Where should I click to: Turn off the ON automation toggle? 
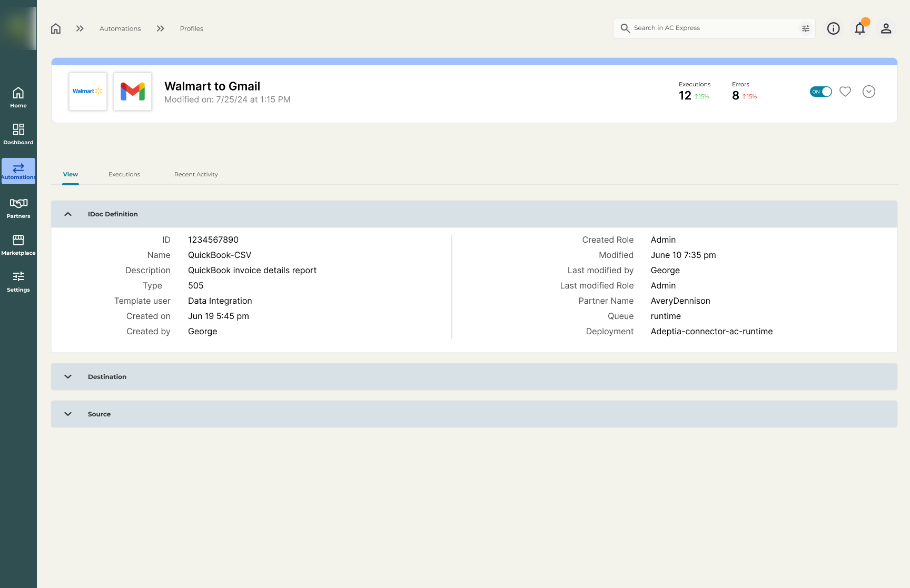click(820, 92)
